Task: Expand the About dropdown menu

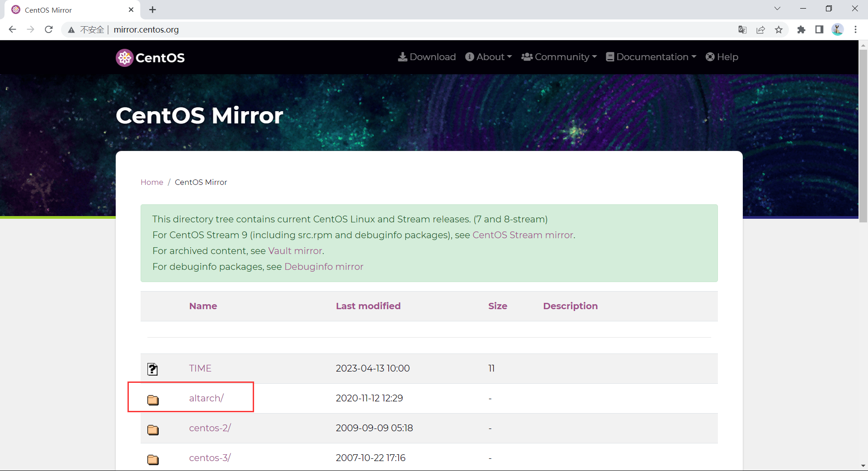Action: coord(488,57)
